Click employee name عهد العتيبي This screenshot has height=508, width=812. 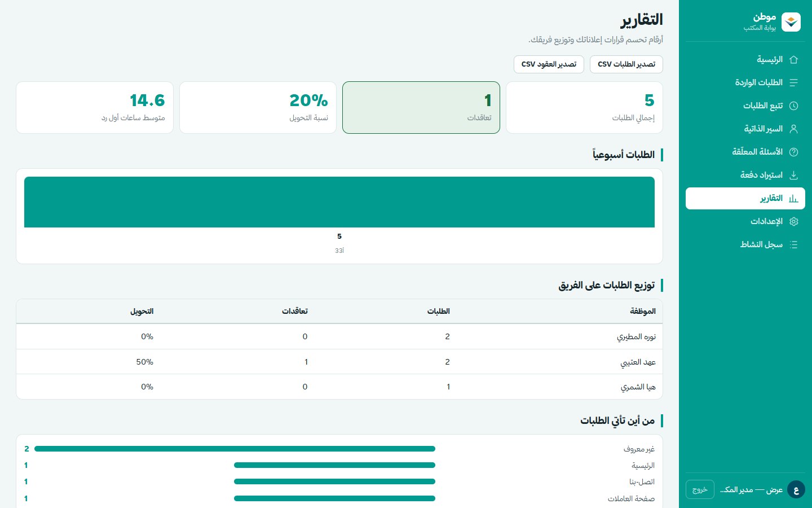638,362
